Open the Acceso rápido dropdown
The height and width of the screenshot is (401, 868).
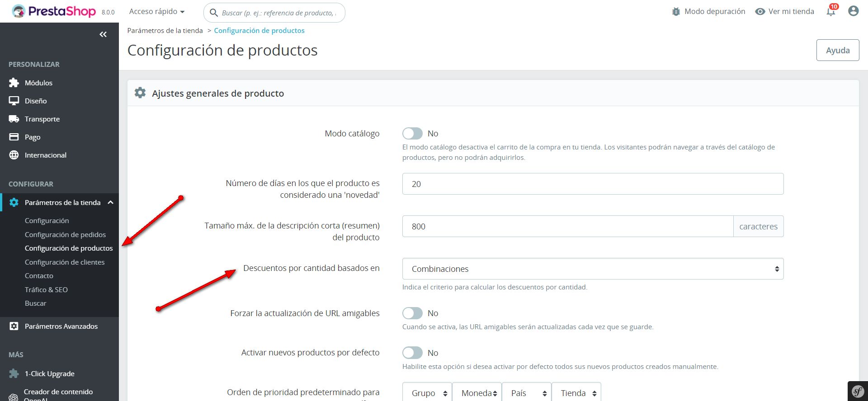[157, 11]
